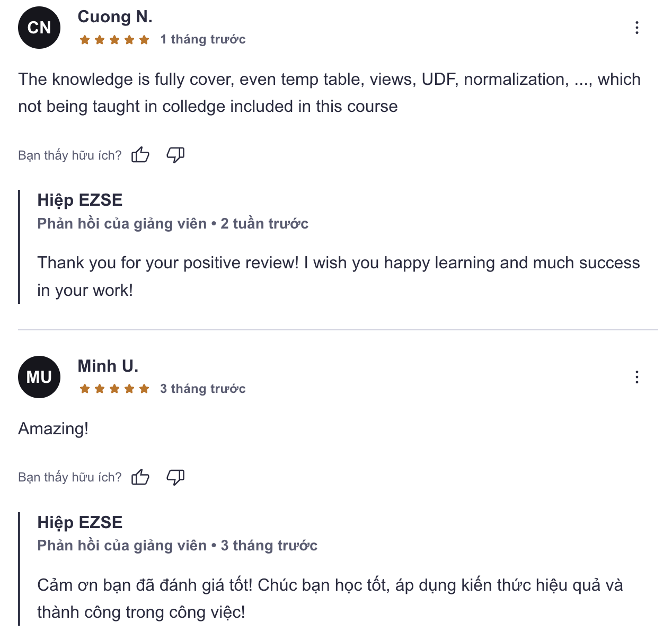Click the MU profile avatar
Image resolution: width=672 pixels, height=631 pixels.
coord(39,377)
